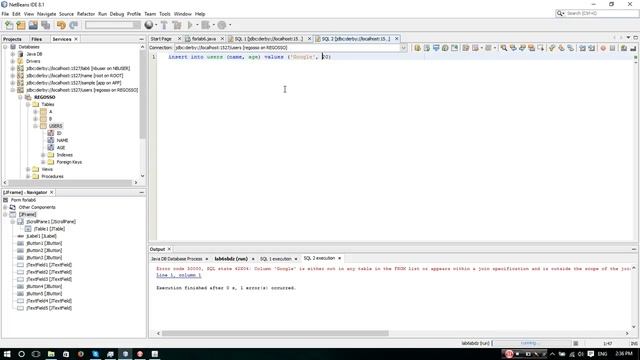Viewport: 640px width, 360px height.
Task: Close the SQL 2 editor tab
Action: [x=396, y=39]
